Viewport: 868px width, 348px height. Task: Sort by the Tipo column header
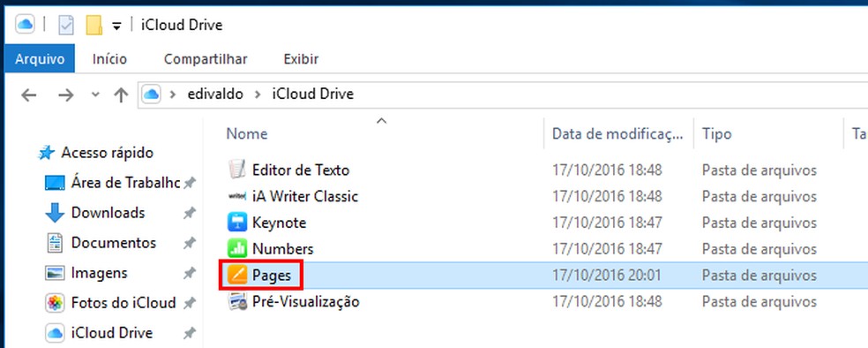pos(717,133)
